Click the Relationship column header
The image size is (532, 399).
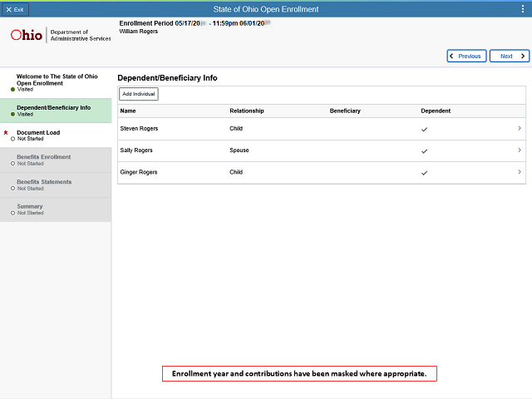[x=247, y=111]
